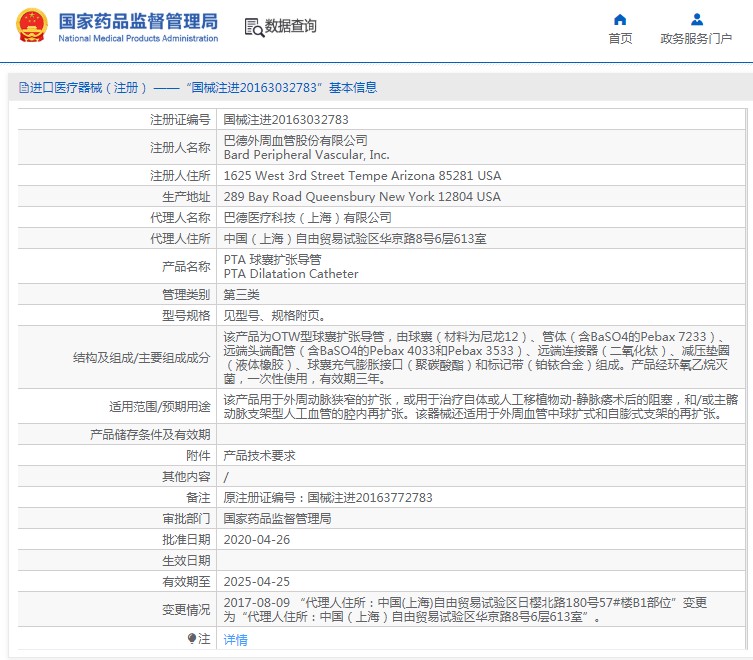Click the 国家药品监督管理局 site title

[x=137, y=20]
